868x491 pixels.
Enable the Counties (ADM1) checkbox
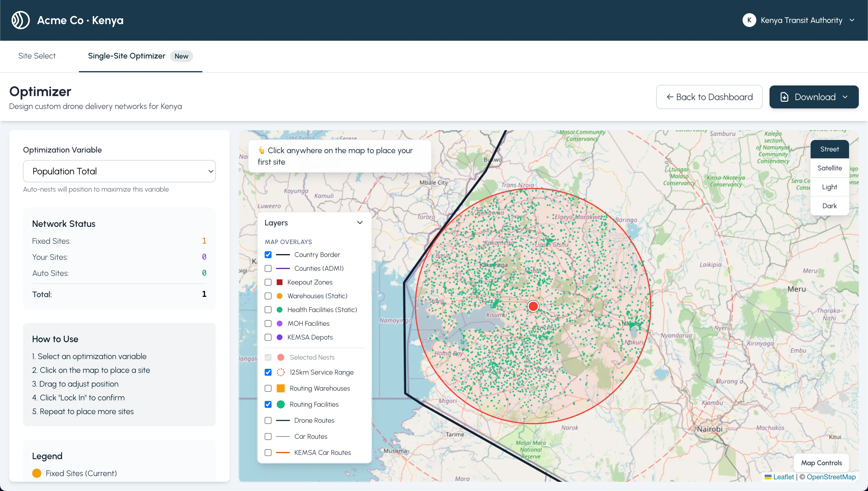[268, 268]
